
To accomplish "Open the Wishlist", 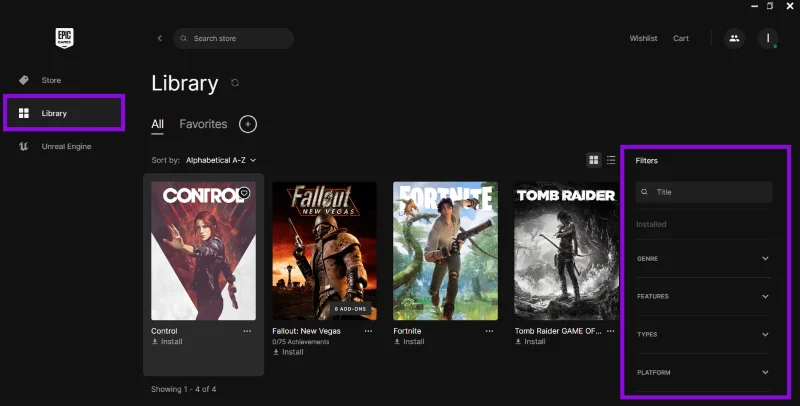I will click(x=643, y=38).
